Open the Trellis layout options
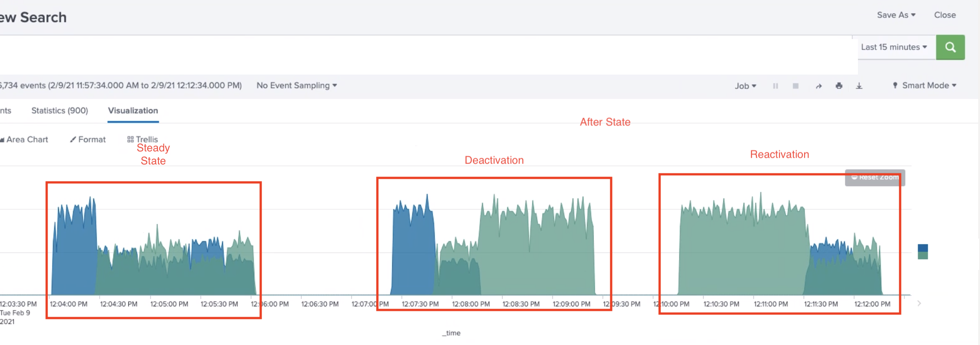 (142, 139)
